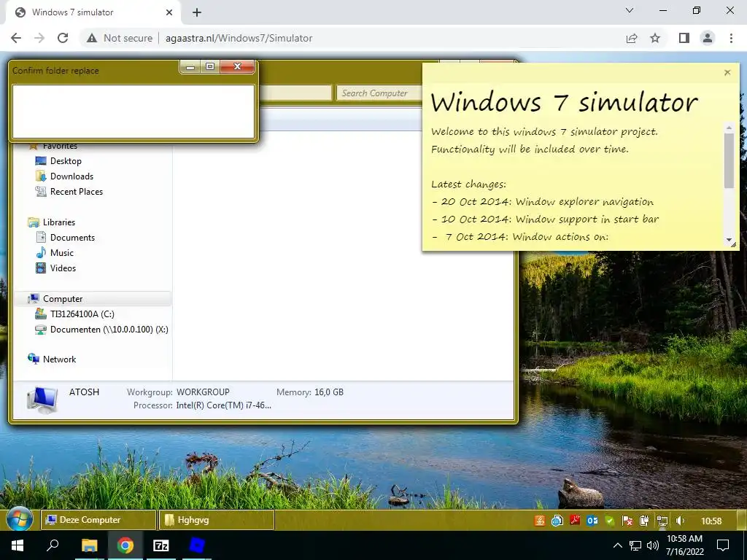Screen dimensions: 747x560
Task: Click the ATOSH computer icon in details pane
Action: pyautogui.click(x=42, y=400)
